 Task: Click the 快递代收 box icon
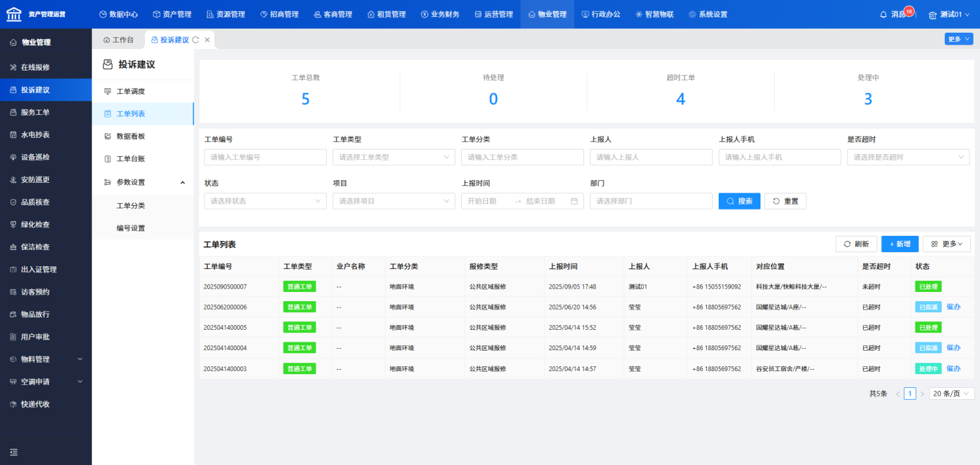pos(14,404)
